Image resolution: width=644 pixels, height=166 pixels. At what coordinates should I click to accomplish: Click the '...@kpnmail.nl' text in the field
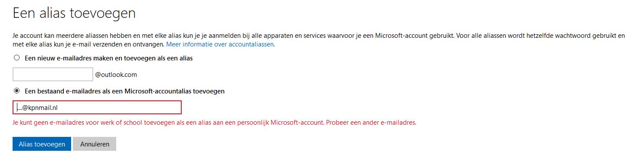(x=37, y=107)
